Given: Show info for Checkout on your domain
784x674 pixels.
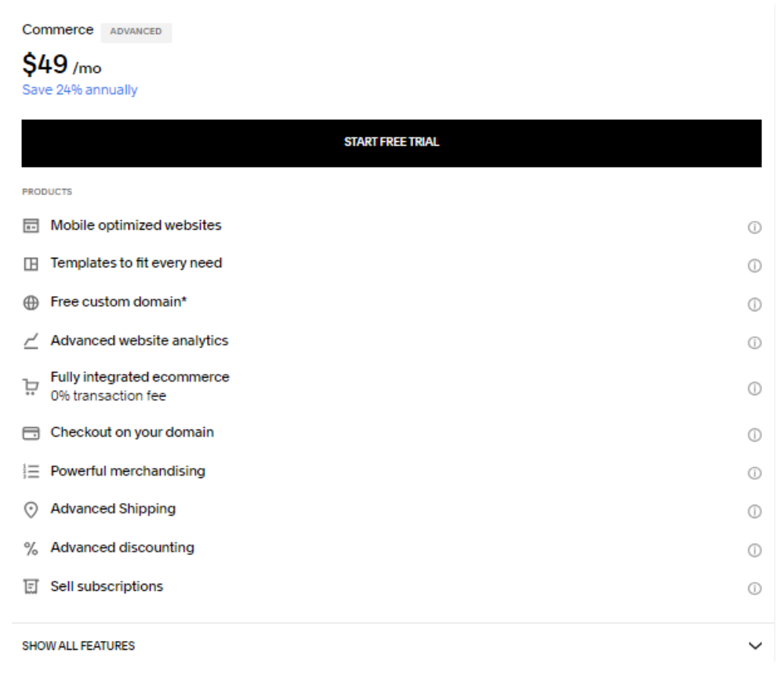Looking at the screenshot, I should point(754,435).
